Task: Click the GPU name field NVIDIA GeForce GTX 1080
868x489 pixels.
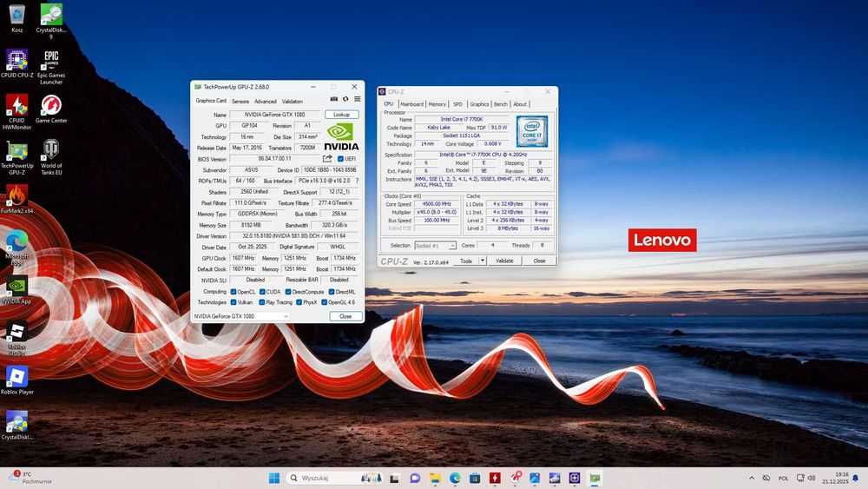Action: click(x=275, y=115)
